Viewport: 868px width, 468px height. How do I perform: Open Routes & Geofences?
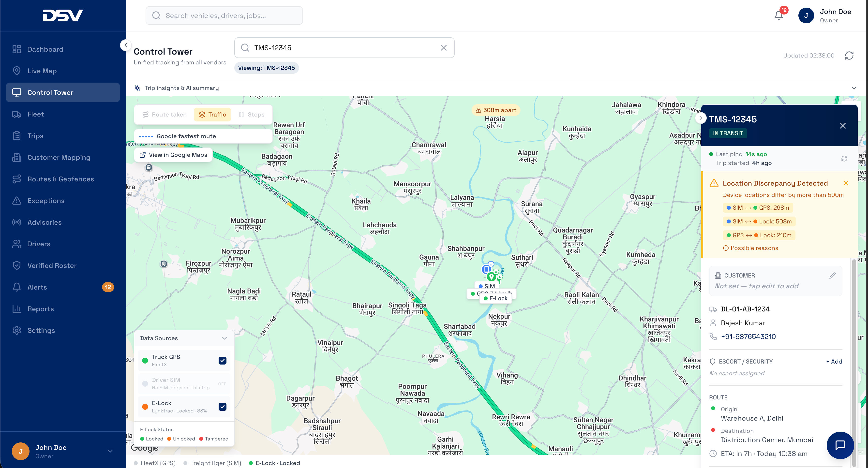coord(63,179)
